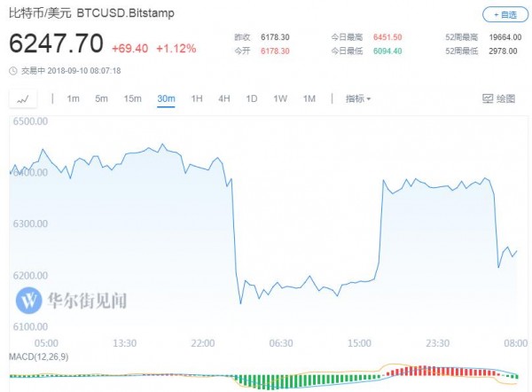Expand the 指标 indicators dropdown
The width and height of the screenshot is (532, 392).
click(x=357, y=98)
